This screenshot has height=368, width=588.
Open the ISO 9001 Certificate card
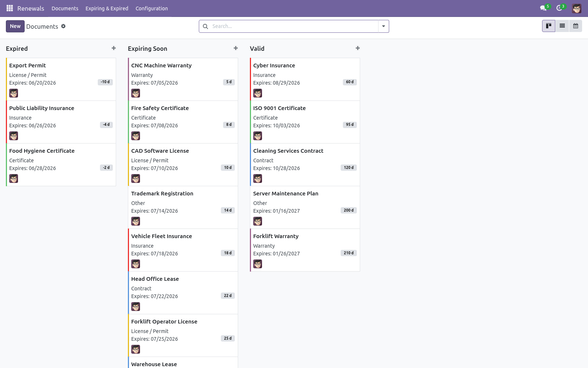[x=305, y=122]
